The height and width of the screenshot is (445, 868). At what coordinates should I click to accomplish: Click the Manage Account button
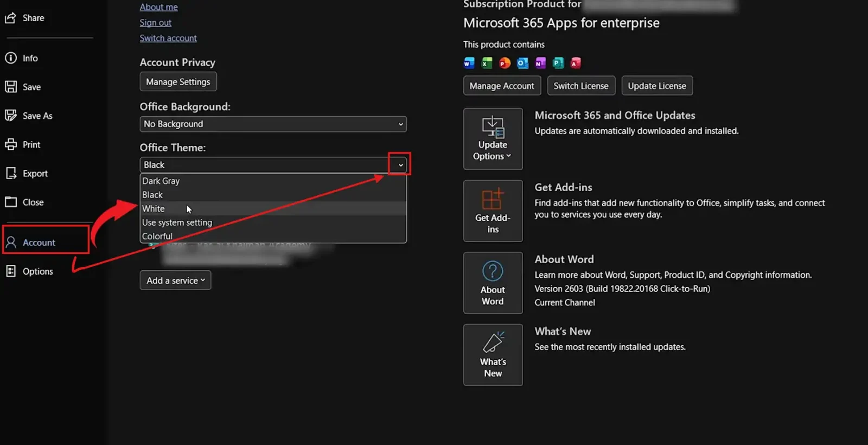coord(502,86)
